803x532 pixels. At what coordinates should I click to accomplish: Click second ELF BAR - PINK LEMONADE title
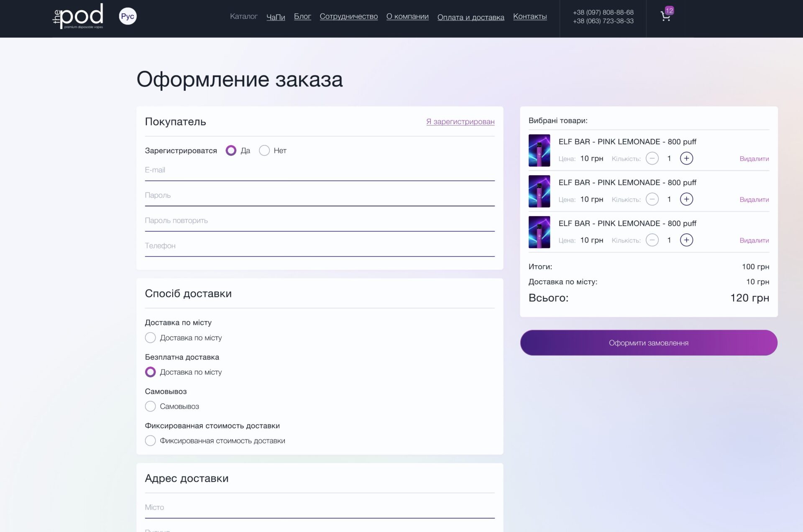[627, 183]
